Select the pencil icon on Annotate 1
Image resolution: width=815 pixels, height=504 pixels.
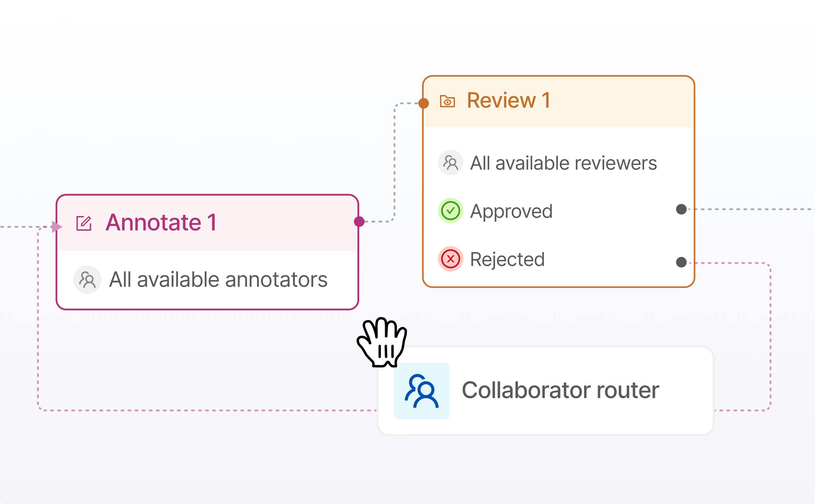point(84,223)
